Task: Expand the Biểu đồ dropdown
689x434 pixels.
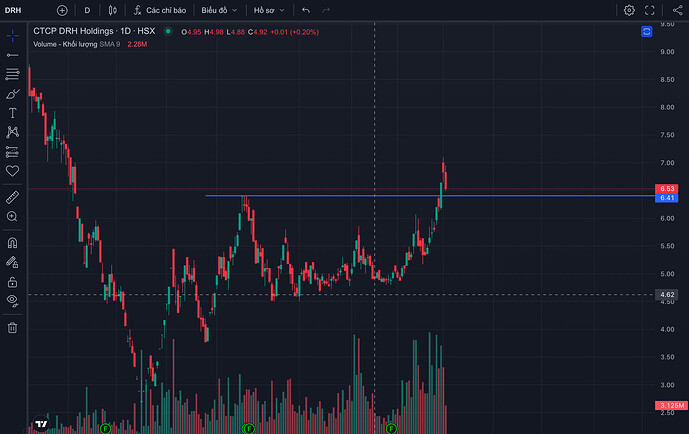Action: [x=219, y=10]
